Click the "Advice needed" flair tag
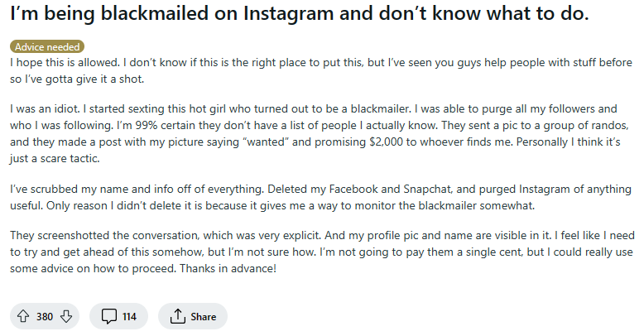 pos(48,47)
